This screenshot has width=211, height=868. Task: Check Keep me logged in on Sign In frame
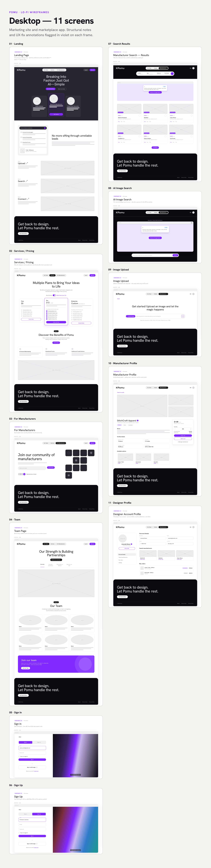point(19,756)
